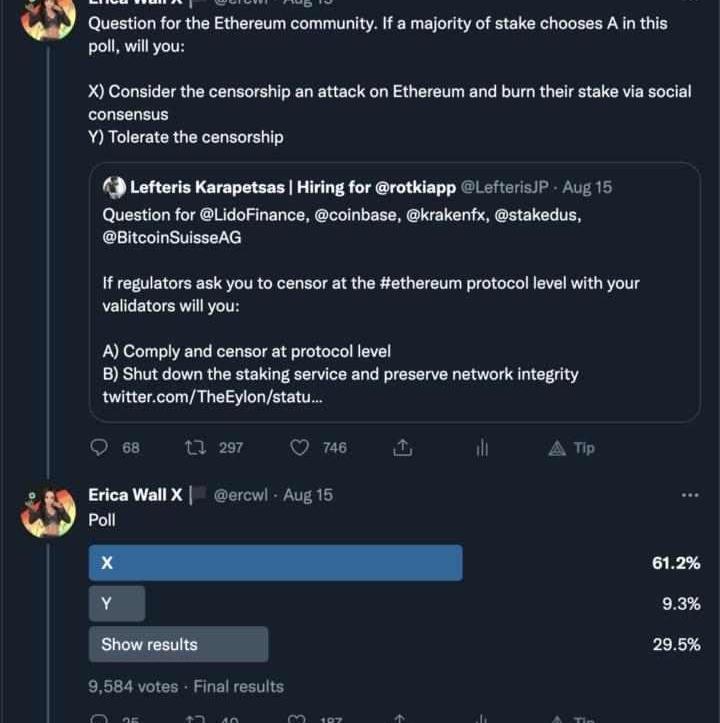720x723 pixels.
Task: Tip the author using Tip icon
Action: 571,448
